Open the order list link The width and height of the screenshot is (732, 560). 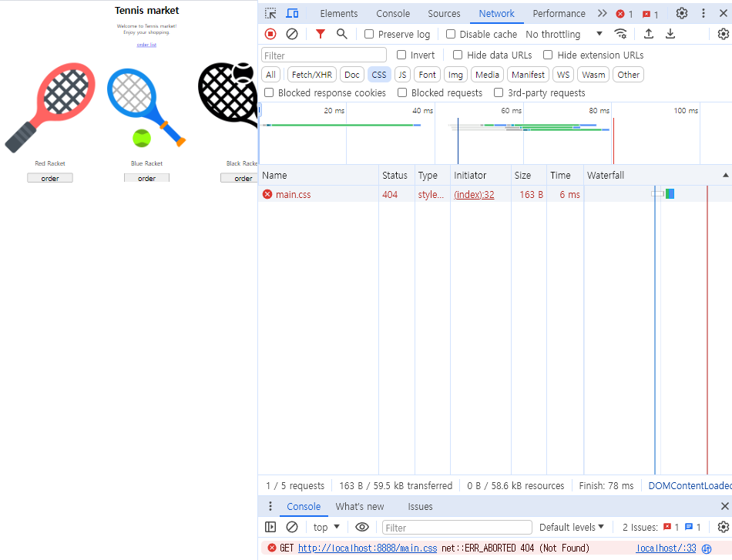pos(146,45)
